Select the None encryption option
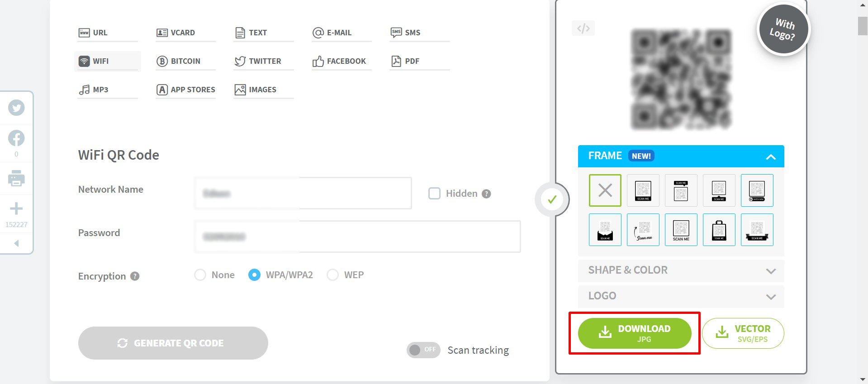868x384 pixels. pos(200,275)
